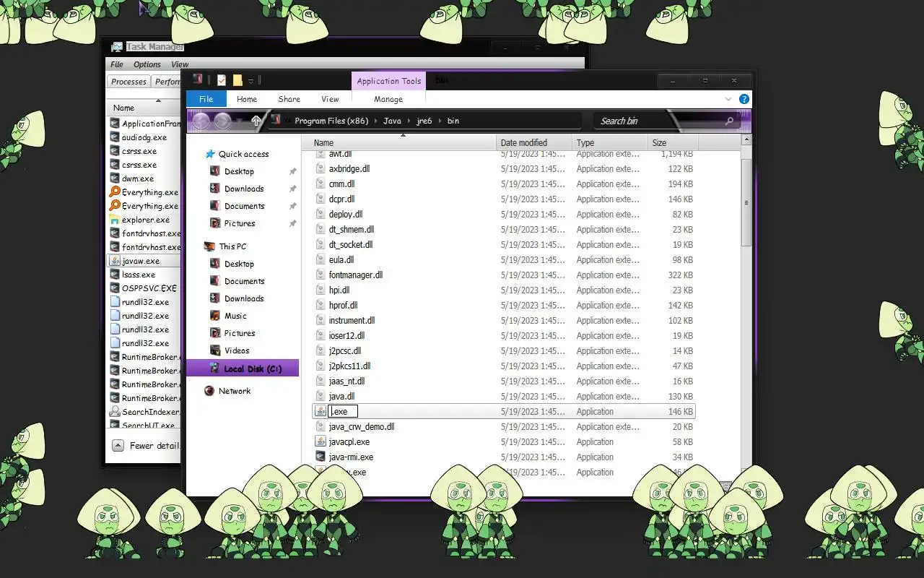Go forward with the Forward navigation button
924x578 pixels.
(x=222, y=121)
